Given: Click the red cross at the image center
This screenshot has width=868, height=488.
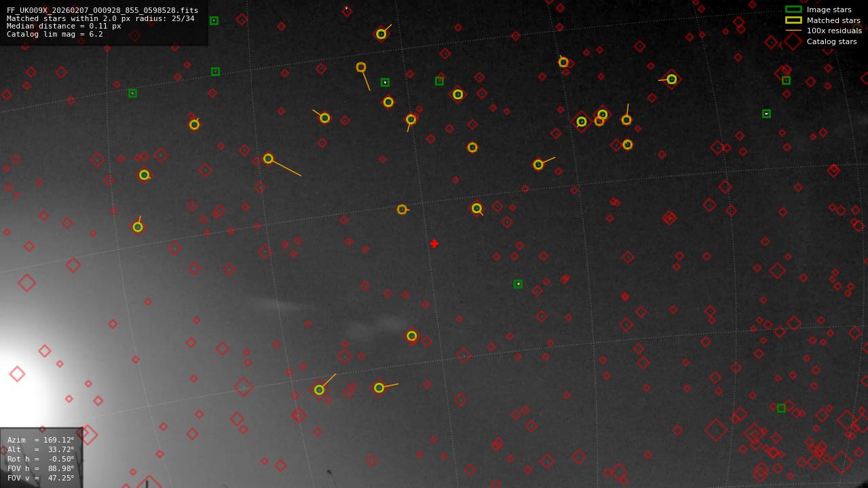Looking at the screenshot, I should pos(434,244).
